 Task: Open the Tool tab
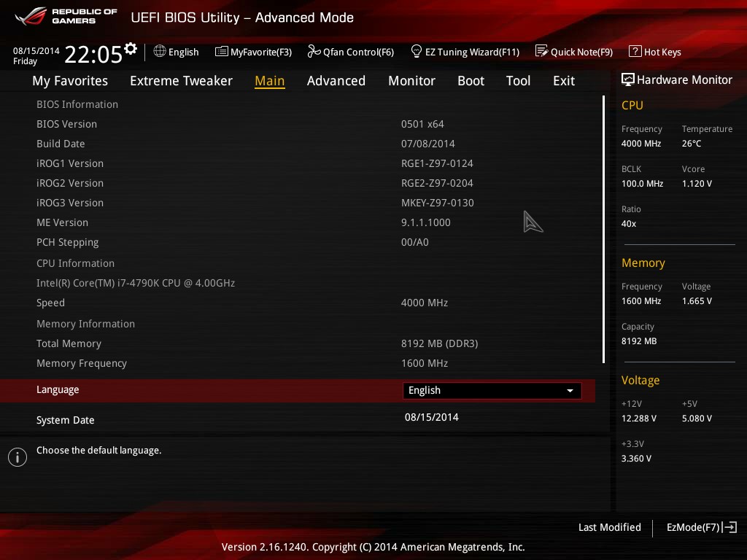pyautogui.click(x=518, y=81)
